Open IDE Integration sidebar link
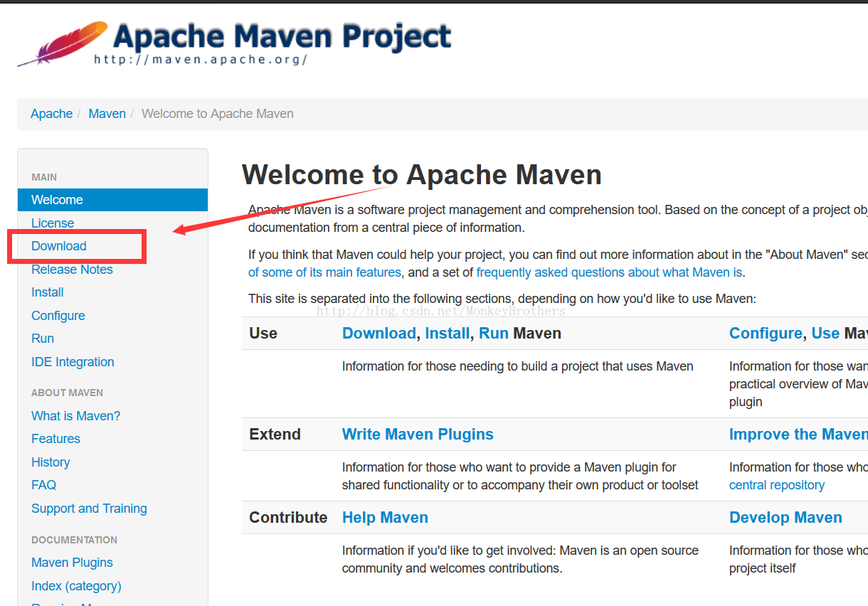Image resolution: width=868 pixels, height=606 pixels. coord(73,362)
